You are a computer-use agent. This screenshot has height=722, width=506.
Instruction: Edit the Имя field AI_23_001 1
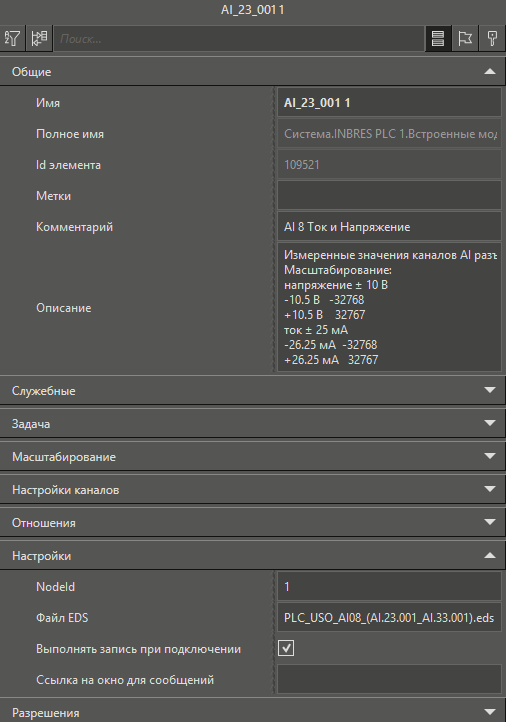point(389,103)
